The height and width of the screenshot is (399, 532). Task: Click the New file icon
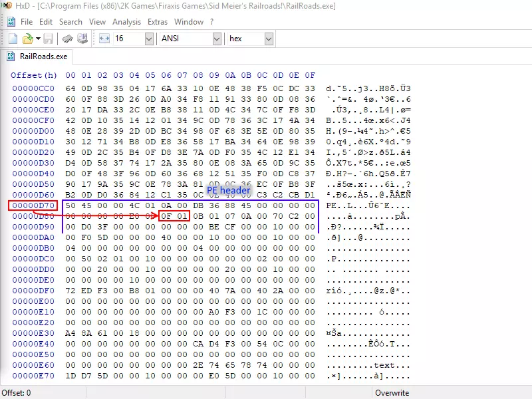[13, 39]
